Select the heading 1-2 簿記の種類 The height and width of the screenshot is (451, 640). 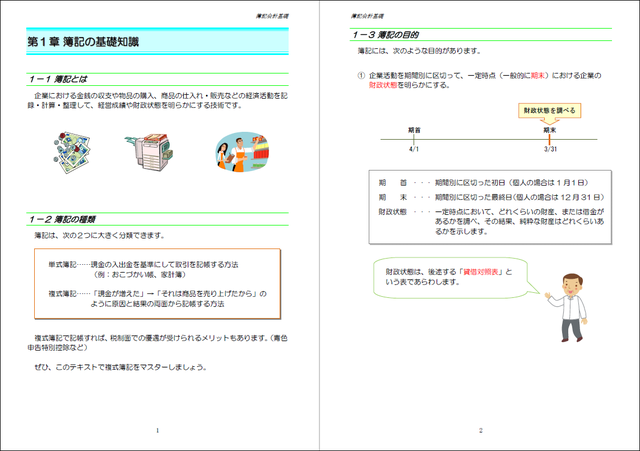pos(62,220)
